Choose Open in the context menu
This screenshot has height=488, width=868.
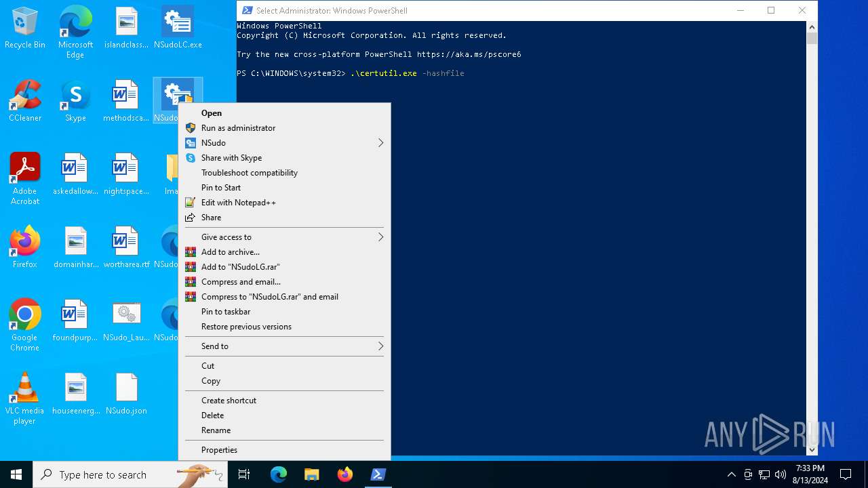(x=285, y=113)
